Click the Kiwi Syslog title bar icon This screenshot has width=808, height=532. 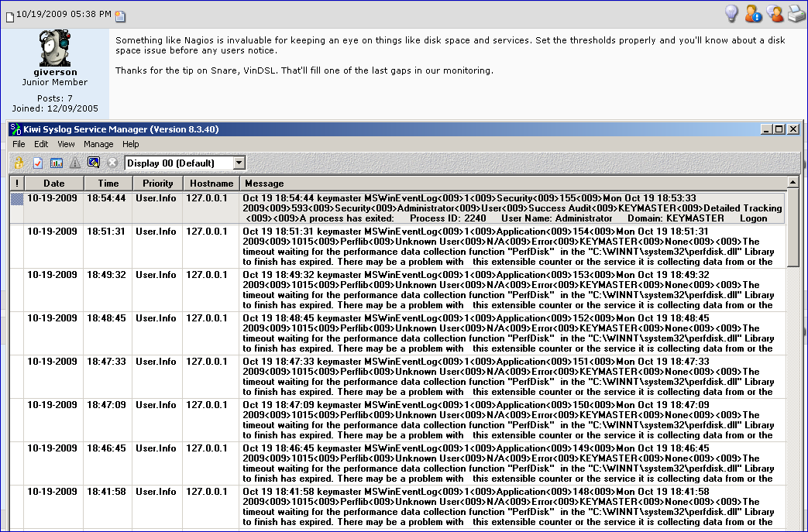pos(15,129)
